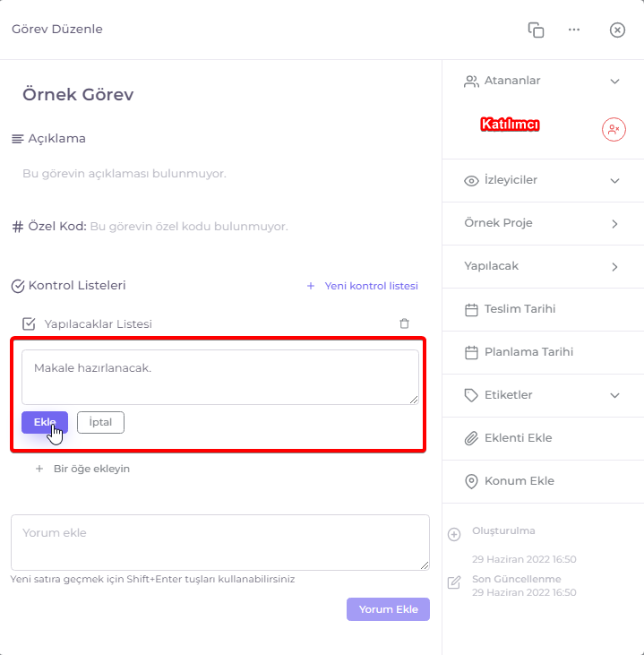Open the Planlama Tarihi date option
644x655 pixels.
pyautogui.click(x=543, y=352)
